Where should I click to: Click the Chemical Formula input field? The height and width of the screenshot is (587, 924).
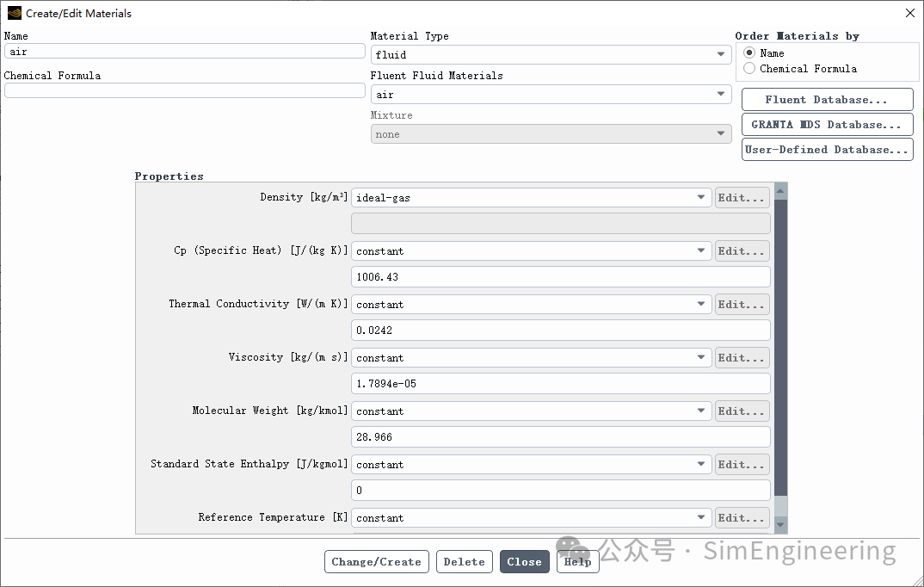click(184, 90)
